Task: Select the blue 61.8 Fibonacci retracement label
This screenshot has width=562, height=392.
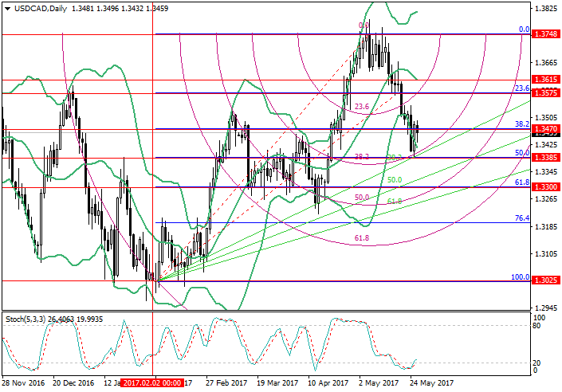Action: point(522,182)
